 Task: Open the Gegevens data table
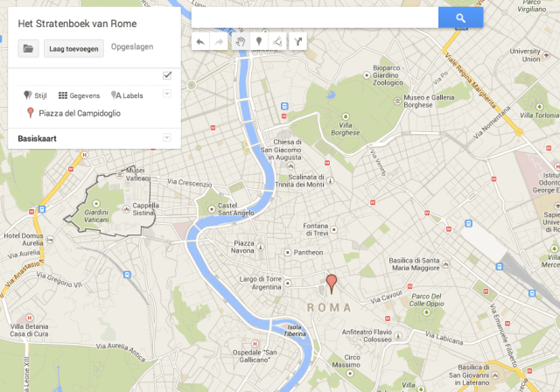pos(79,94)
